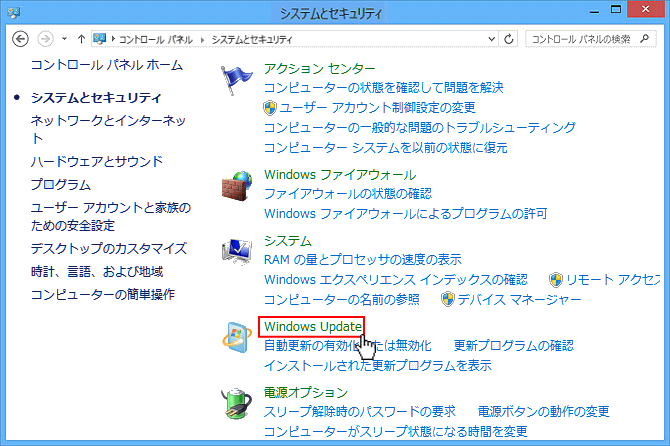Click shield icon beside ユーザー アカウント制御設定の変更
Viewport: 670px width, 446px height.
point(270,108)
